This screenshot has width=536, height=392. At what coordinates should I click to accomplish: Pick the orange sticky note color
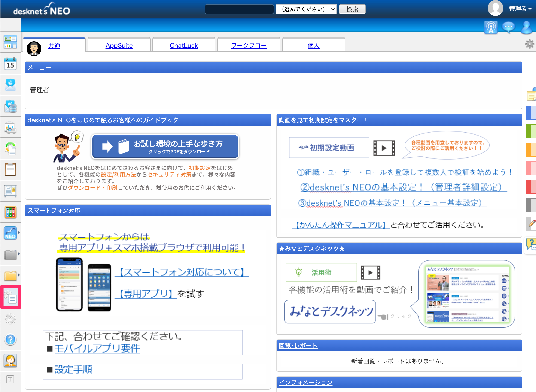531,150
